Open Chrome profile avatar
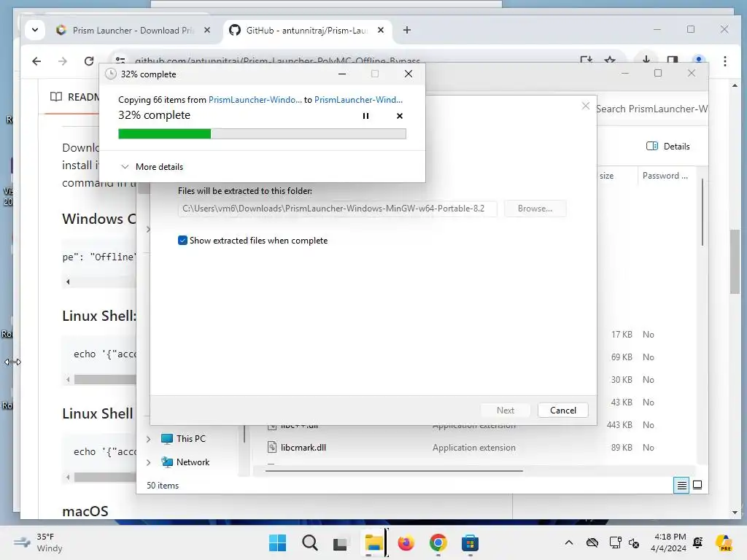747x560 pixels. (x=698, y=61)
